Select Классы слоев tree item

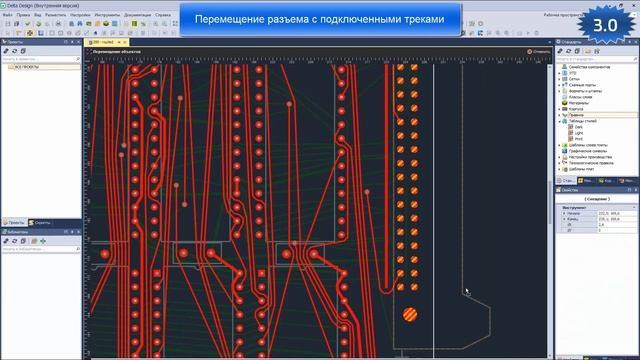point(580,97)
